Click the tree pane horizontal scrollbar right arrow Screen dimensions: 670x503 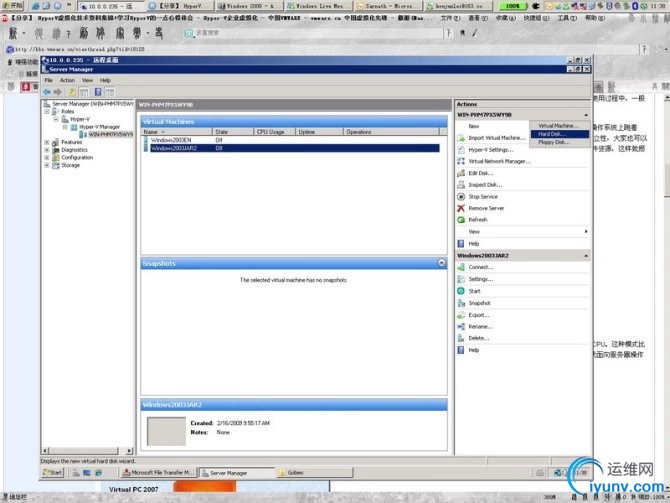pos(129,451)
